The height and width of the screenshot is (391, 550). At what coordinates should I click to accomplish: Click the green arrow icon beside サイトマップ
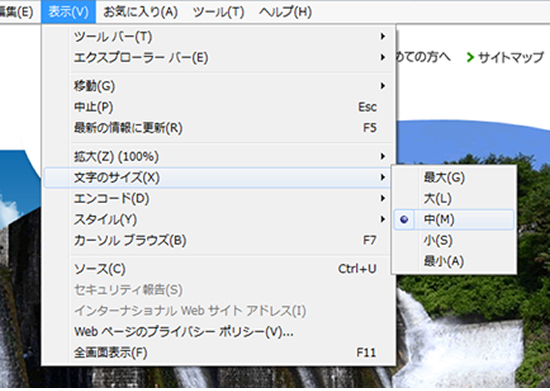pyautogui.click(x=470, y=57)
